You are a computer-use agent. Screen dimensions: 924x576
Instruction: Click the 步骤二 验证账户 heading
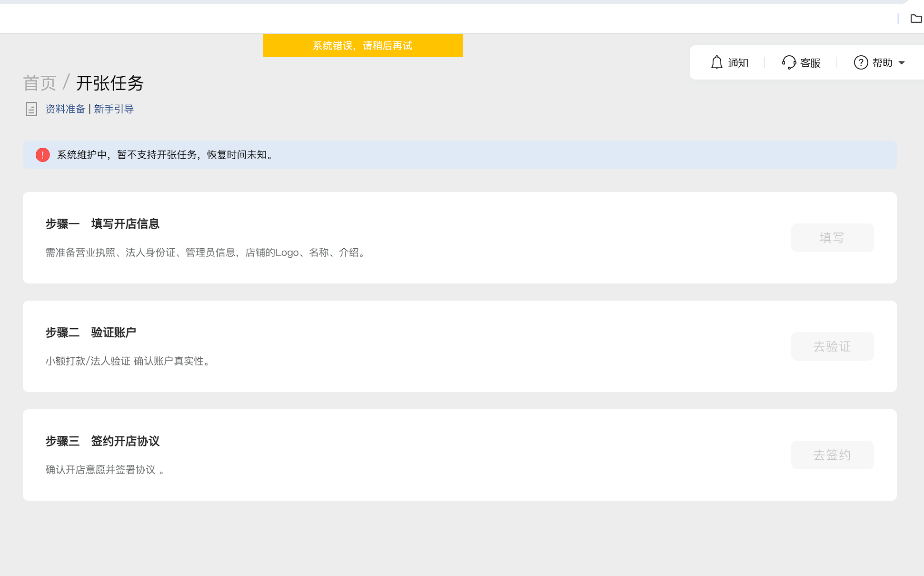(91, 333)
